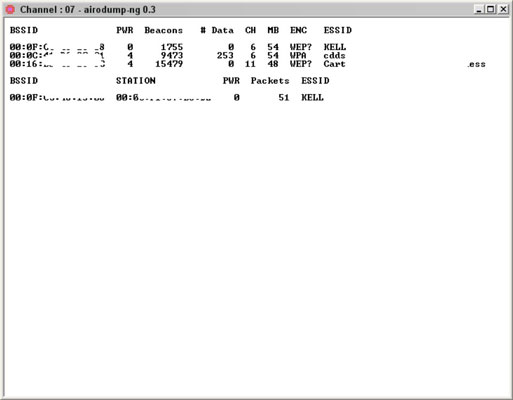Click the 253 data packets value
Screen dimensions: 513x400
pyautogui.click(x=225, y=55)
